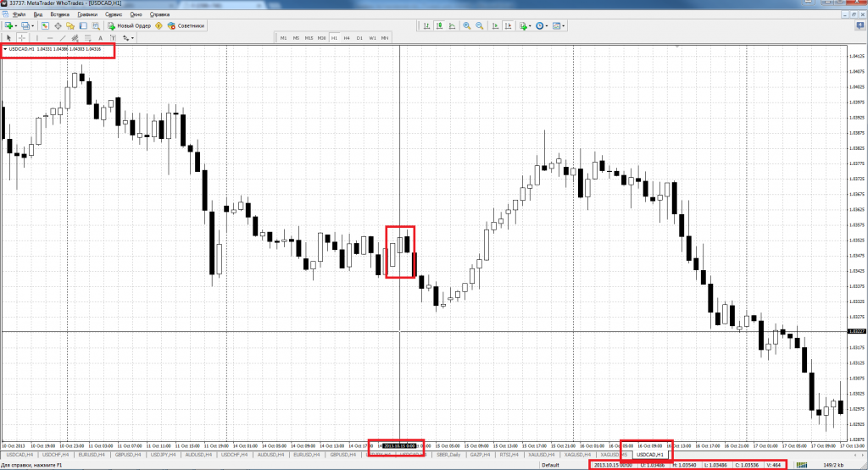Expand the new chart dropdown arrow
868x470 pixels.
point(16,26)
